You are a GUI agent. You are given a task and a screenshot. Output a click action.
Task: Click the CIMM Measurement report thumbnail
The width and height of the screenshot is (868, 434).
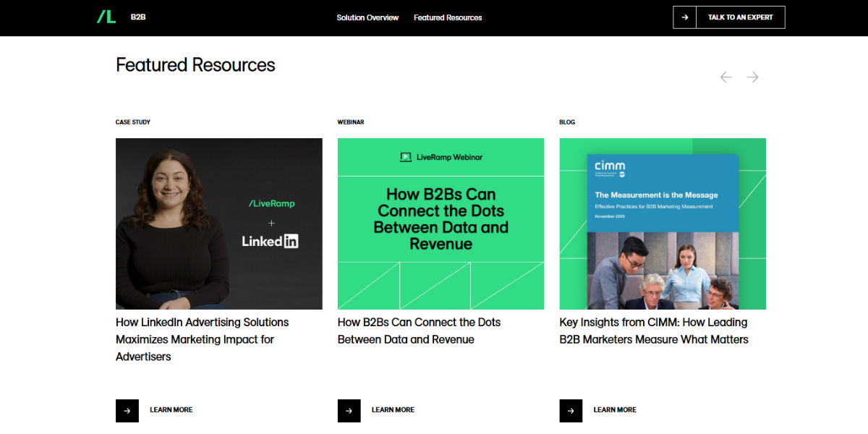click(x=663, y=224)
